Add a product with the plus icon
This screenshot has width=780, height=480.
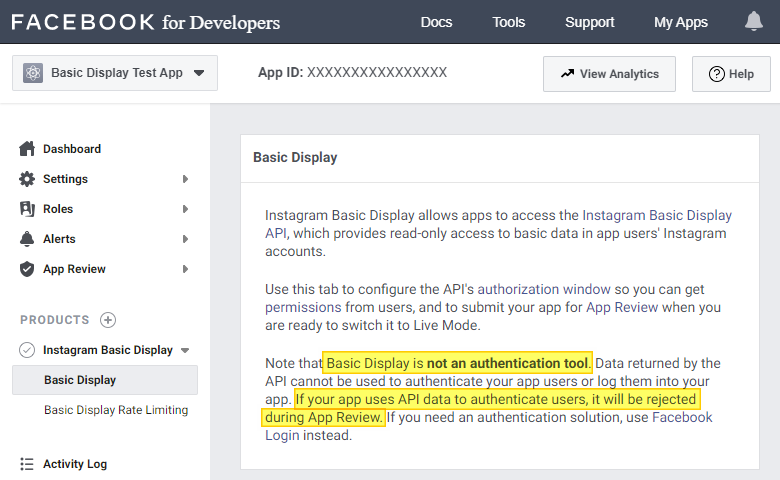tap(108, 320)
